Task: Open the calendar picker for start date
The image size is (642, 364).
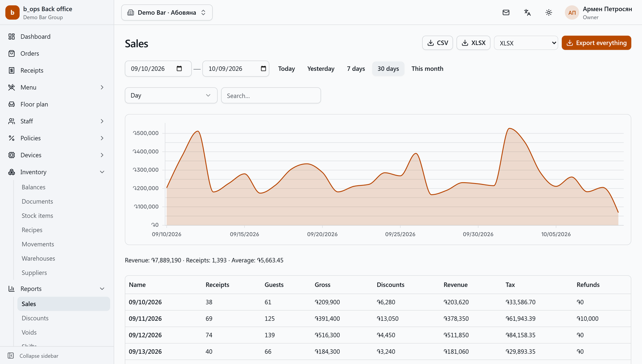Action: pyautogui.click(x=179, y=69)
